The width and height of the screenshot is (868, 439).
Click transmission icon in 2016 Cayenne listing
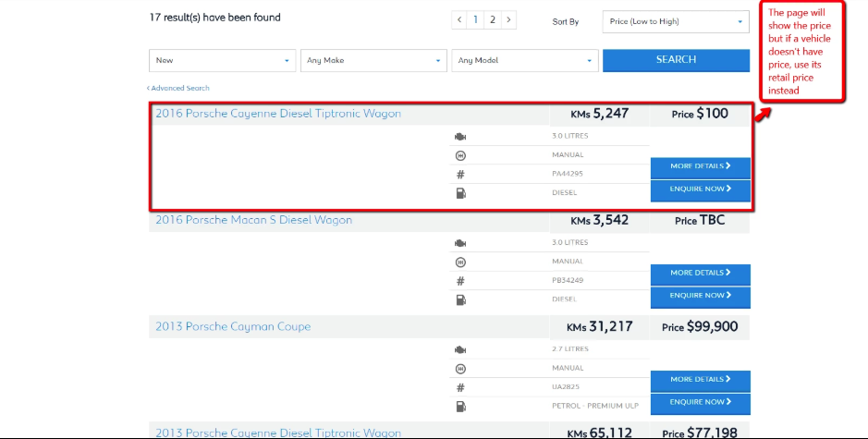pos(460,155)
